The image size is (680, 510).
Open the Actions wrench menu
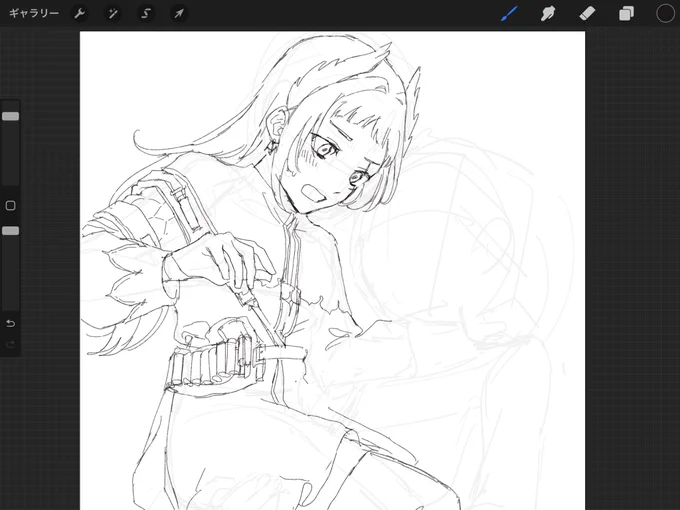[x=80, y=13]
